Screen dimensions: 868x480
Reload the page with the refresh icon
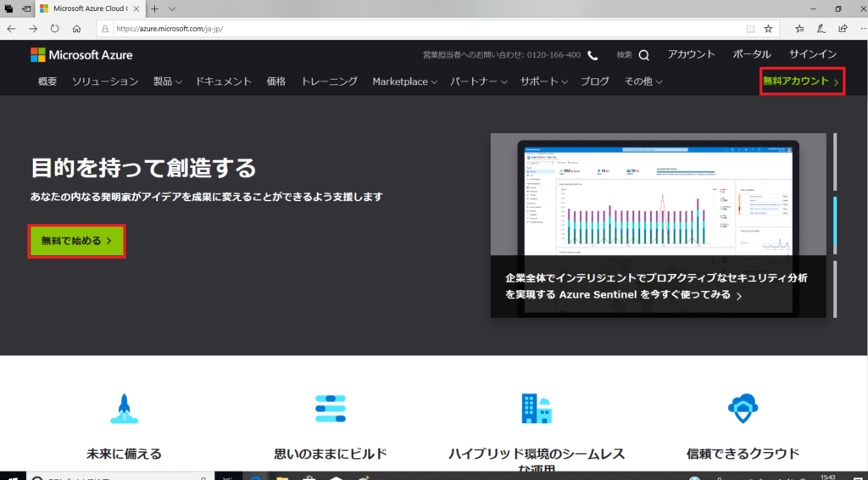tap(55, 29)
